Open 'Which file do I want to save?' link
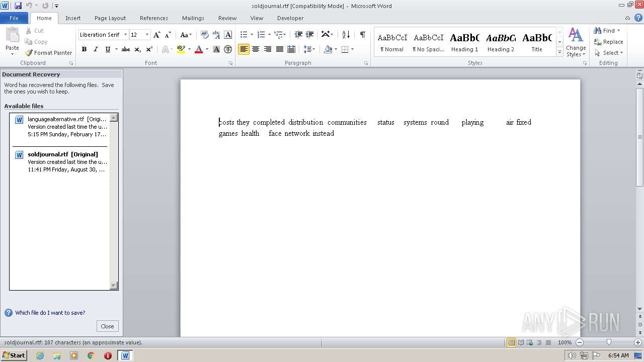This screenshot has height=362, width=644. [x=50, y=313]
